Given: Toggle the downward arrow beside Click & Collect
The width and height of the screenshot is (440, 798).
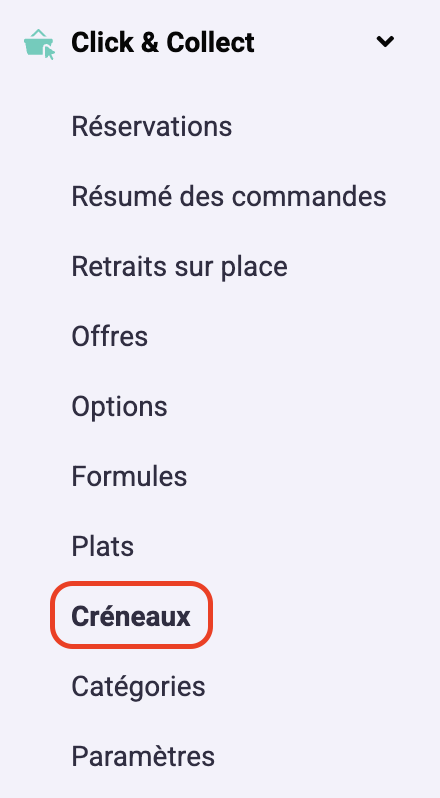Looking at the screenshot, I should pos(385,42).
